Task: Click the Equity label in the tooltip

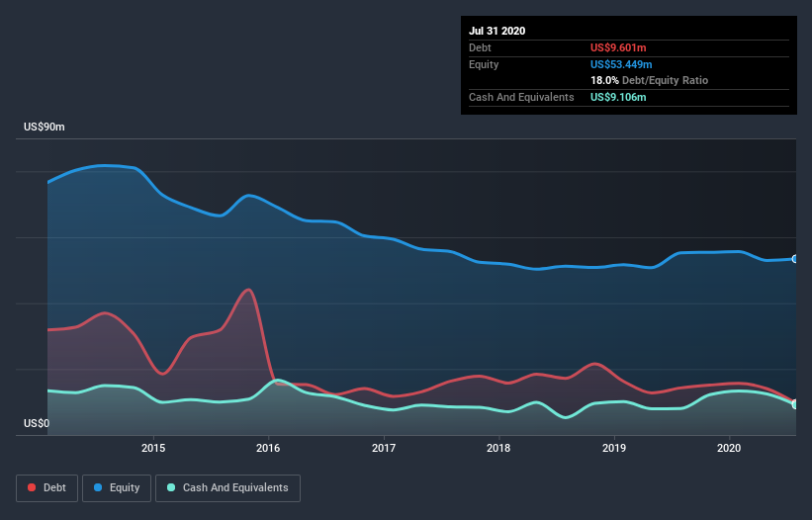Action: pos(484,64)
